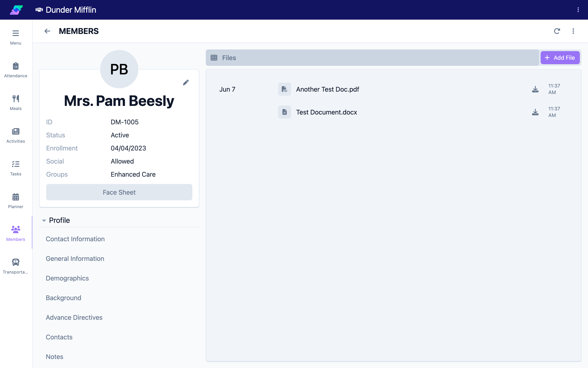588x368 pixels.
Task: Open the Meals section
Action: click(x=16, y=103)
